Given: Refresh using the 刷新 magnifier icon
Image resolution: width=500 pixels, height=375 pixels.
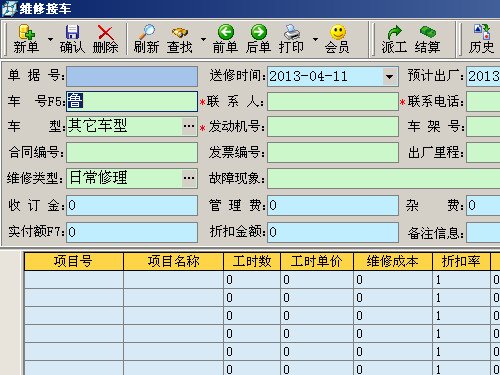Looking at the screenshot, I should (x=146, y=39).
